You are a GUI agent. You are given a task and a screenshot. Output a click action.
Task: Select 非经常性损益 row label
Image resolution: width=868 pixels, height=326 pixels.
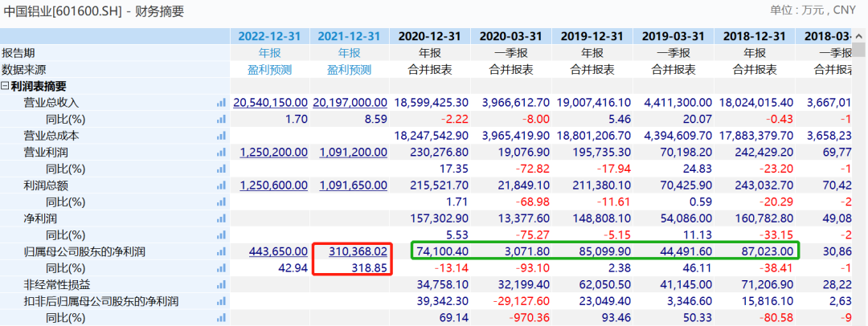click(x=57, y=285)
